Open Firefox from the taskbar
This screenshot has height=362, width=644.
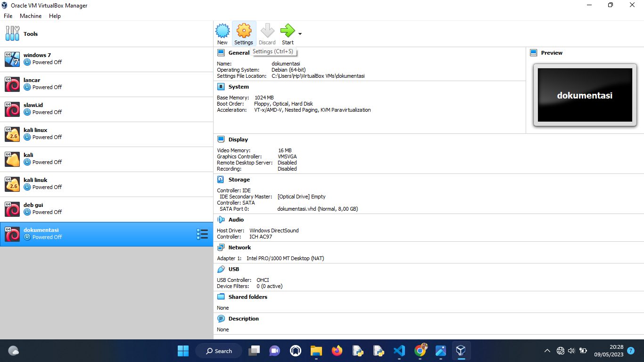tap(337, 351)
